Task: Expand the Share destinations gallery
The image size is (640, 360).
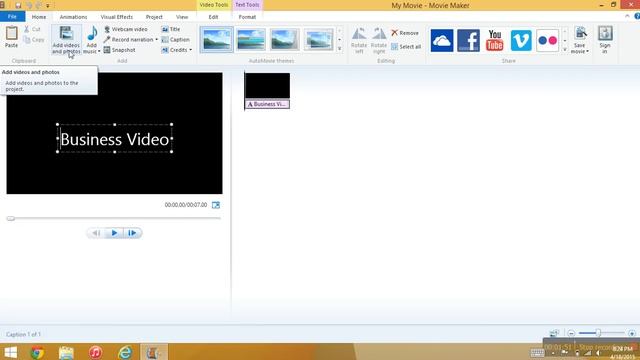Action: [565, 49]
